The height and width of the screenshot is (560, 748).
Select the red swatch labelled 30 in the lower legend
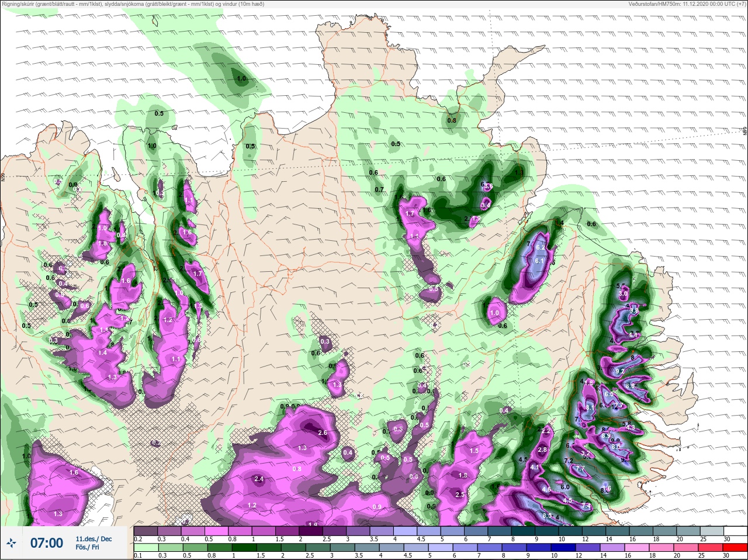coord(736,548)
